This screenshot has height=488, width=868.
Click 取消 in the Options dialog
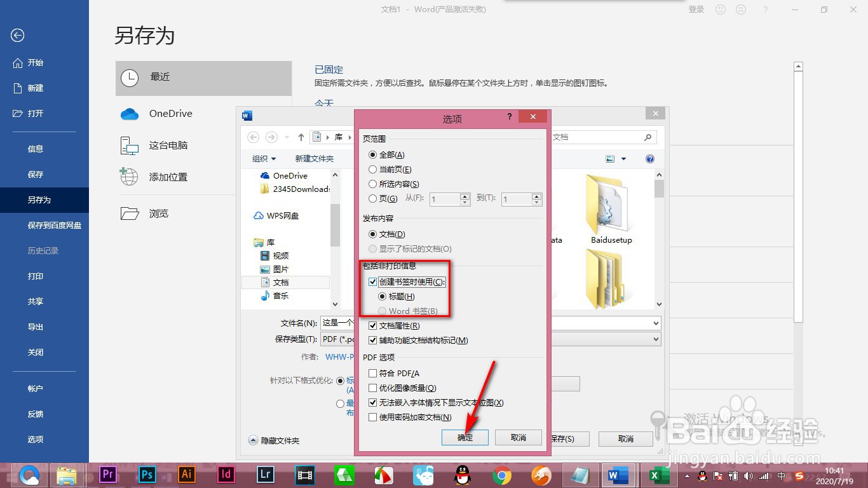pos(519,437)
